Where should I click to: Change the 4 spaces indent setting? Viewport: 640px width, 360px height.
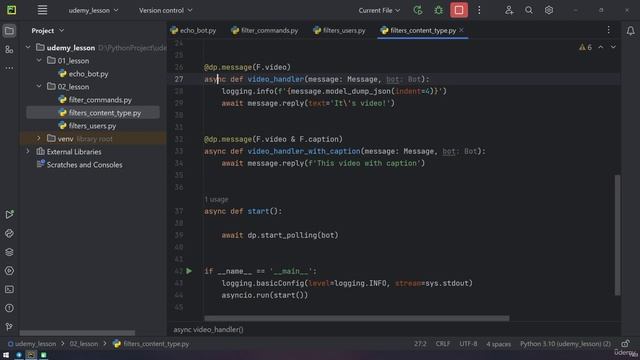498,344
